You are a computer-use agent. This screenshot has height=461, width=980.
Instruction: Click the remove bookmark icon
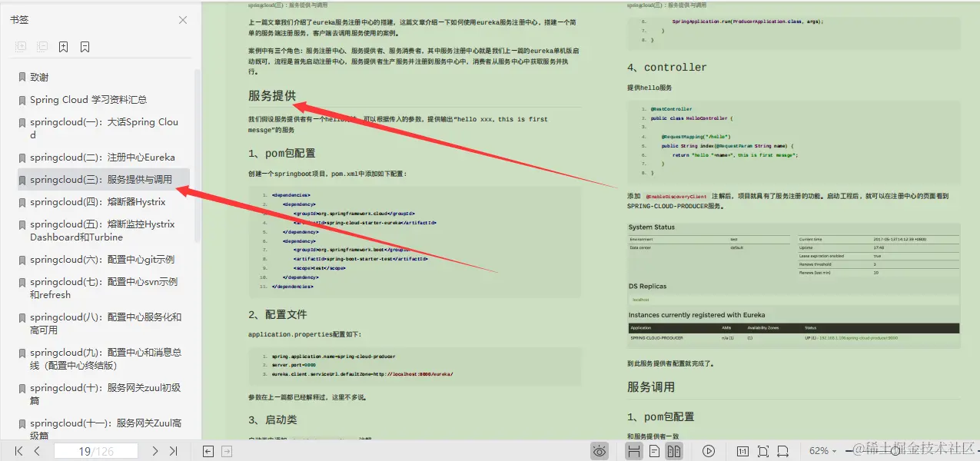point(85,46)
